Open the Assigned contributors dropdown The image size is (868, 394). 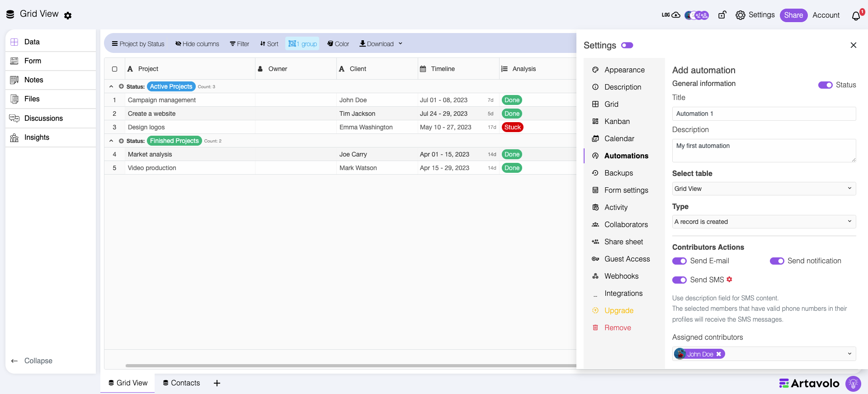(764, 354)
